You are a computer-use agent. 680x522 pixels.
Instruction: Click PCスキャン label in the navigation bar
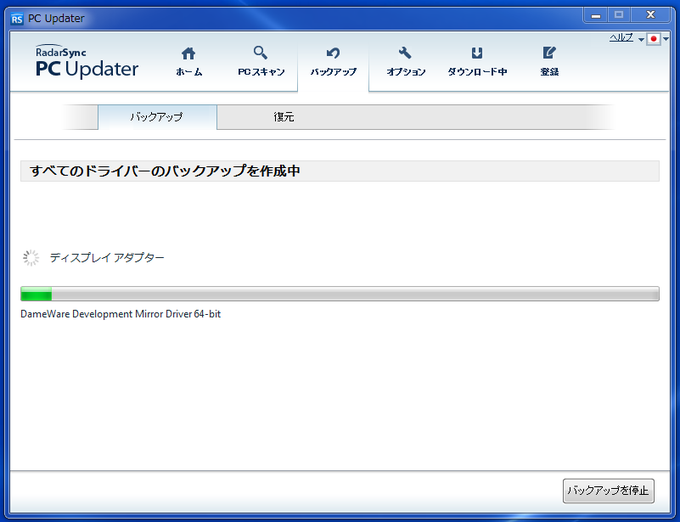coord(261,72)
